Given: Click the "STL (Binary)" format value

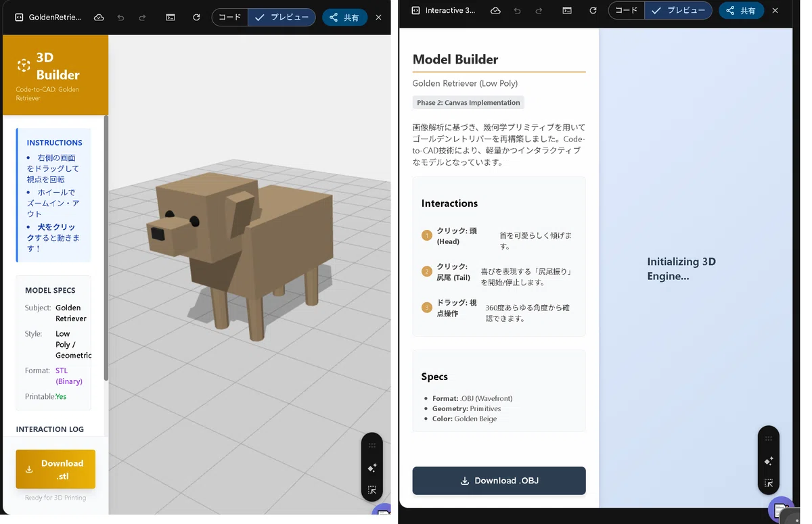Looking at the screenshot, I should pyautogui.click(x=69, y=376).
